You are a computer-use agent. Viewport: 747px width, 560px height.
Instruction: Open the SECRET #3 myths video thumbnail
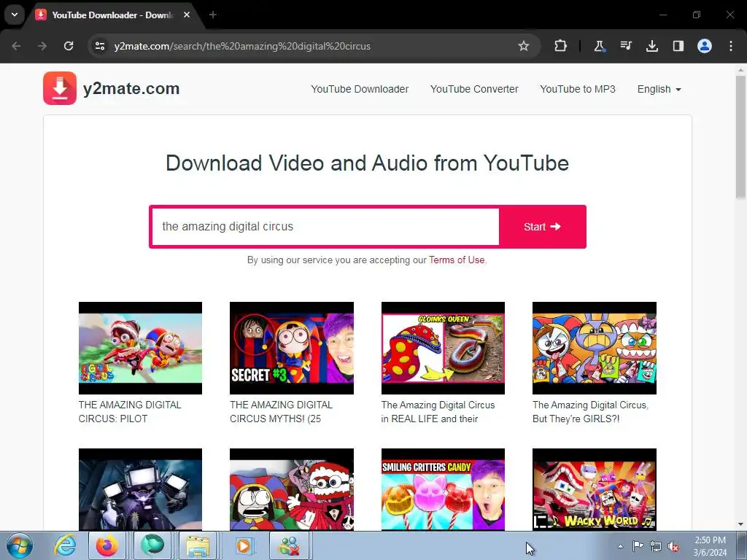292,348
